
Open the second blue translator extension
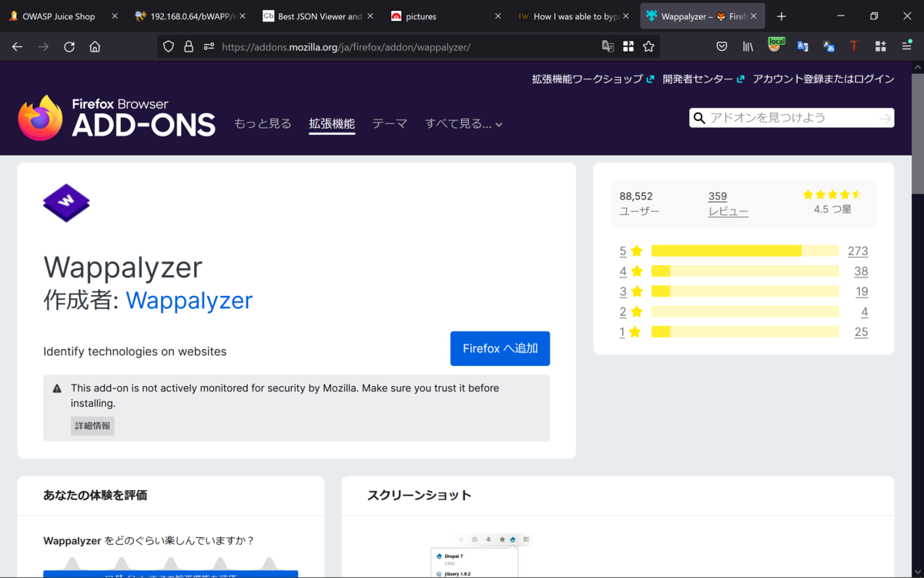click(x=829, y=46)
